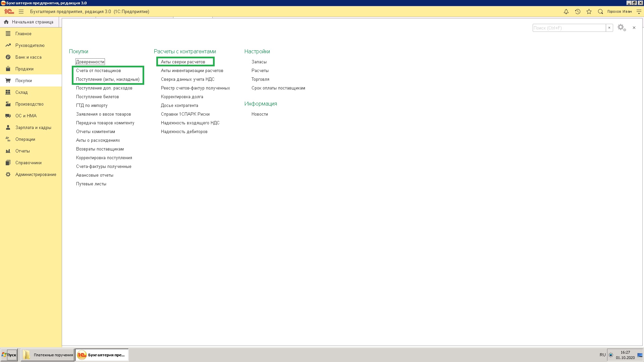Open the history clock icon

[578, 12]
